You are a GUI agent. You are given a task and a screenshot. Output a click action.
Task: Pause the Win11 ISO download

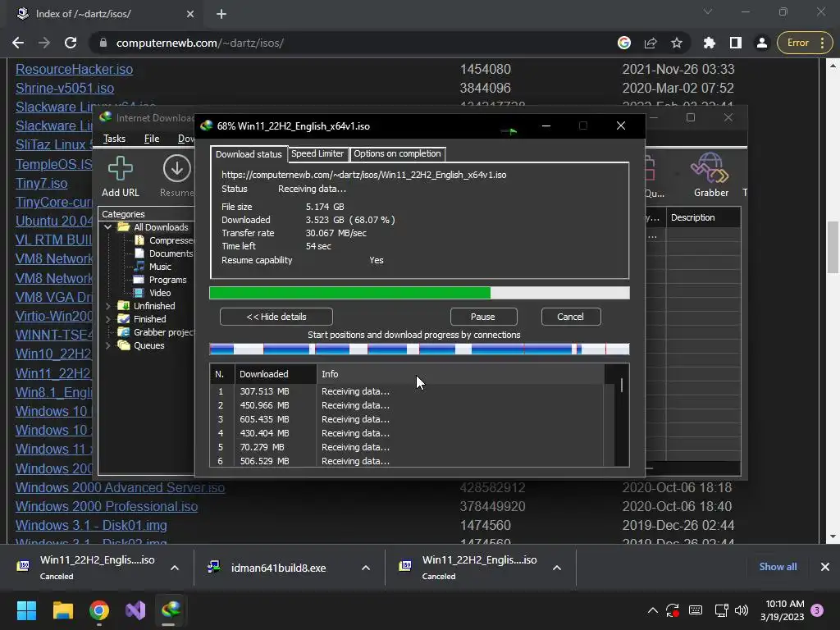pyautogui.click(x=483, y=317)
